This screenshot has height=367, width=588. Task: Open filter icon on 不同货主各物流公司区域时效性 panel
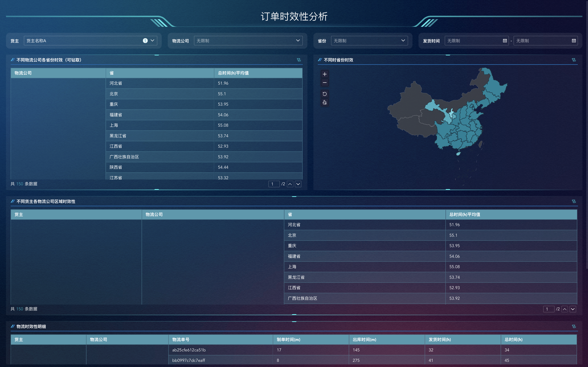574,202
